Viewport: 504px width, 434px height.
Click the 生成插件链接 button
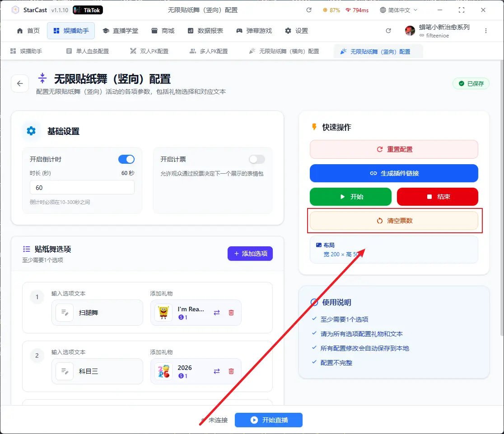click(393, 173)
